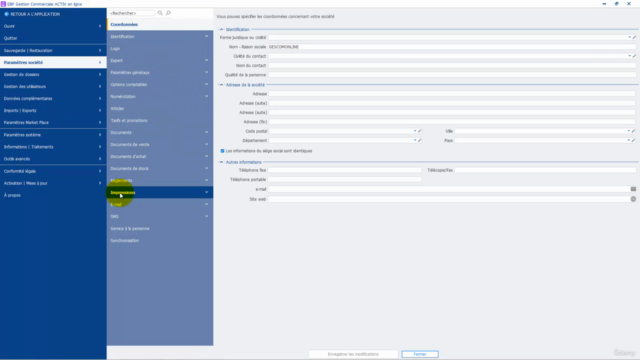Open the Ville dropdown
The height and width of the screenshot is (360, 640).
click(x=629, y=131)
